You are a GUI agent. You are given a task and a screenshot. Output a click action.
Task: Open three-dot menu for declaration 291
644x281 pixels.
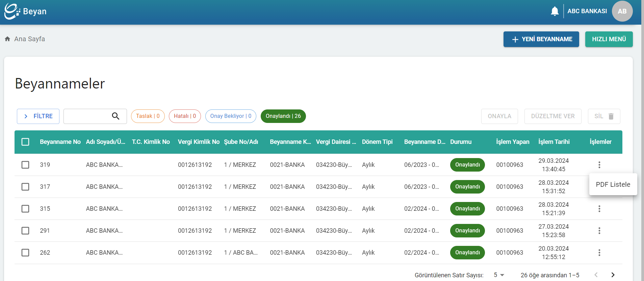(x=599, y=231)
